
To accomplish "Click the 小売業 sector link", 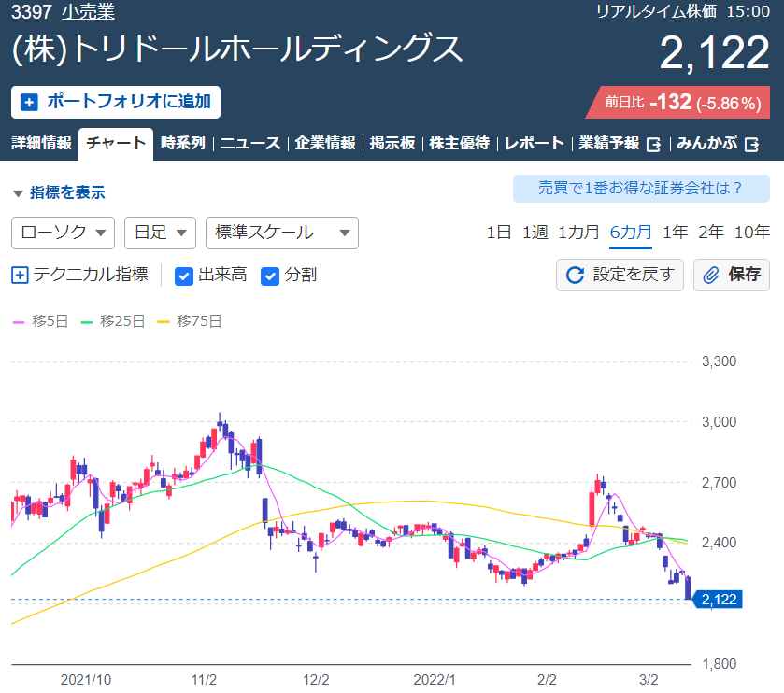I will (88, 11).
